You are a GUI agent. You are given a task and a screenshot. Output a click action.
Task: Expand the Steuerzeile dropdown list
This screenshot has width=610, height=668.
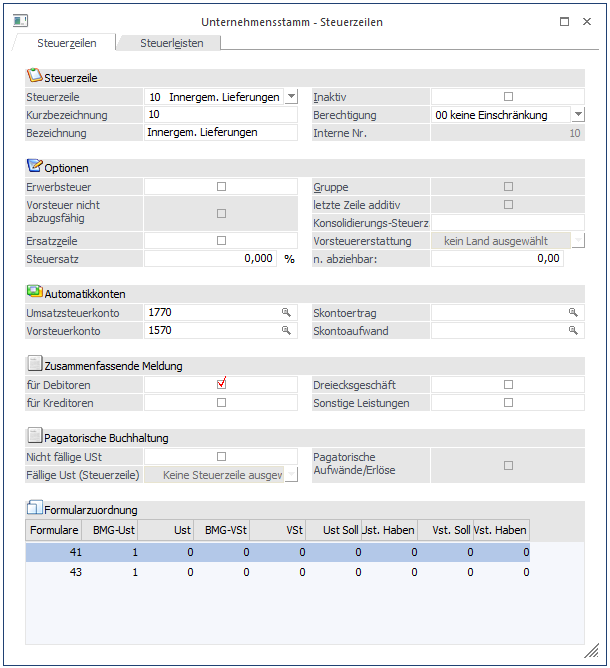click(x=291, y=97)
